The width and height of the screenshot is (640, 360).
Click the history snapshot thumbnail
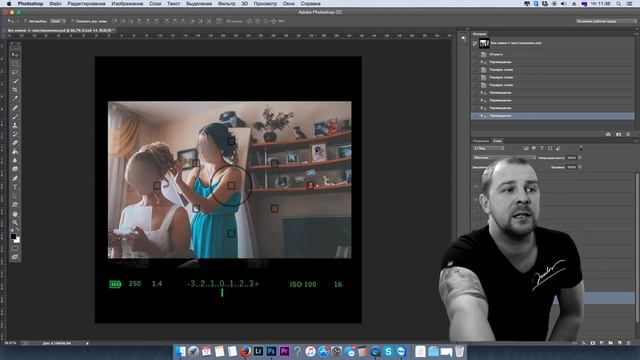click(x=484, y=43)
